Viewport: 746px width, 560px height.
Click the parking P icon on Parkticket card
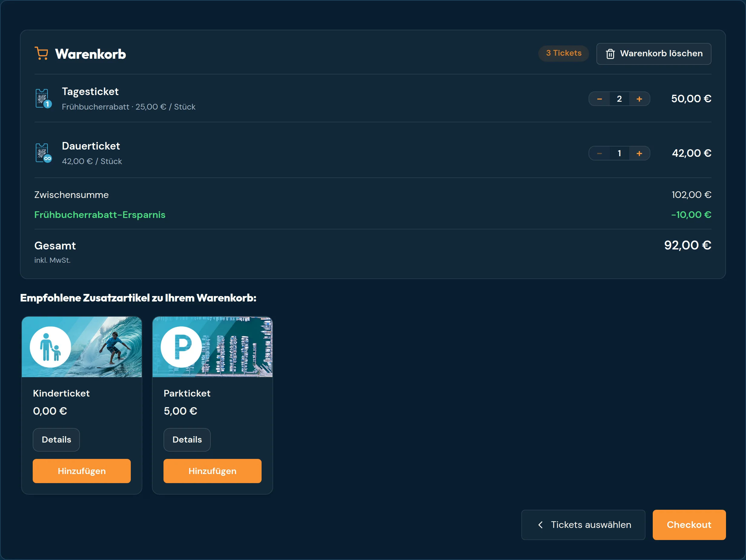coord(181,347)
